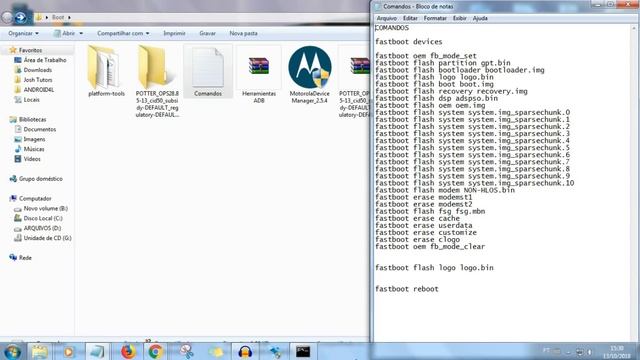This screenshot has width=640, height=360.
Task: Open the Organizar dropdown menu
Action: [23, 33]
